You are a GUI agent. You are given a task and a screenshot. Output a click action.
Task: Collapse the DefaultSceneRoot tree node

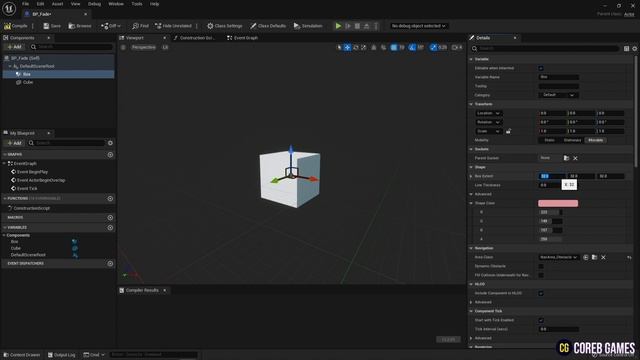10,66
